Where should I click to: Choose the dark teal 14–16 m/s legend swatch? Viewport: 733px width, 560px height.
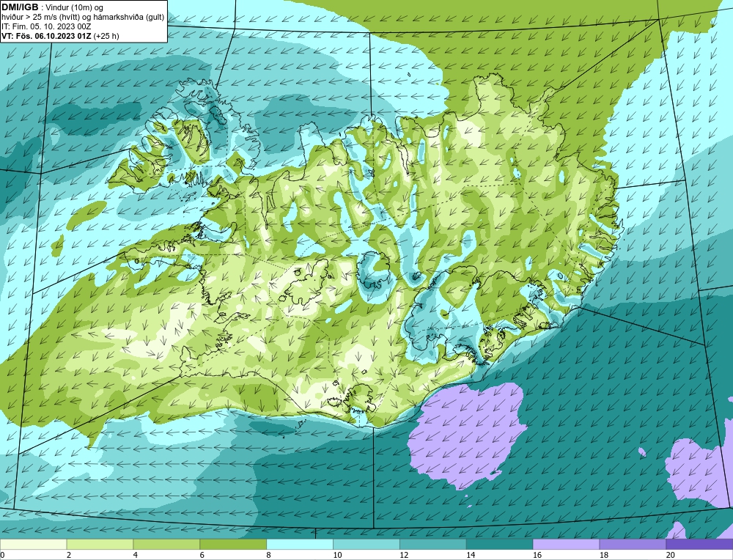click(500, 544)
